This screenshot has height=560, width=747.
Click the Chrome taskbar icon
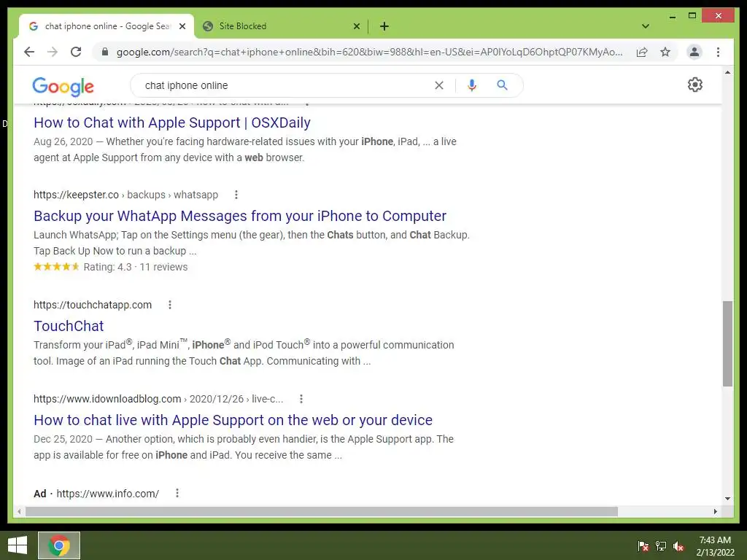[59, 545]
